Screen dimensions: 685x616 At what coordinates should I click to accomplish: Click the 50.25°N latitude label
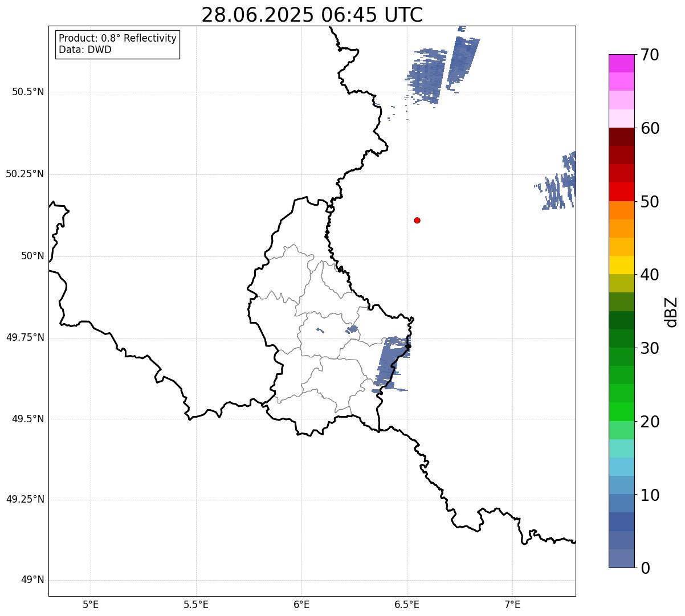[25, 174]
